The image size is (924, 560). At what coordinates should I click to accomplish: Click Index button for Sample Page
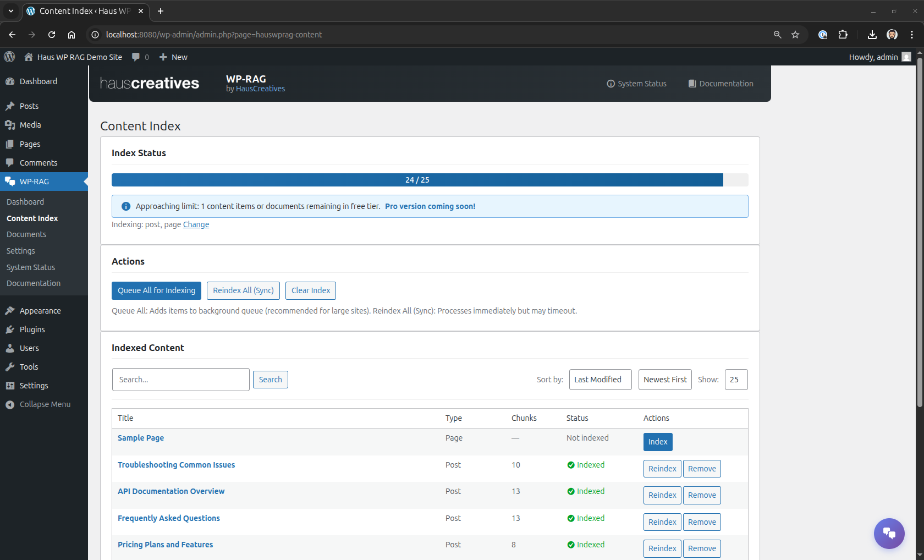click(x=658, y=442)
